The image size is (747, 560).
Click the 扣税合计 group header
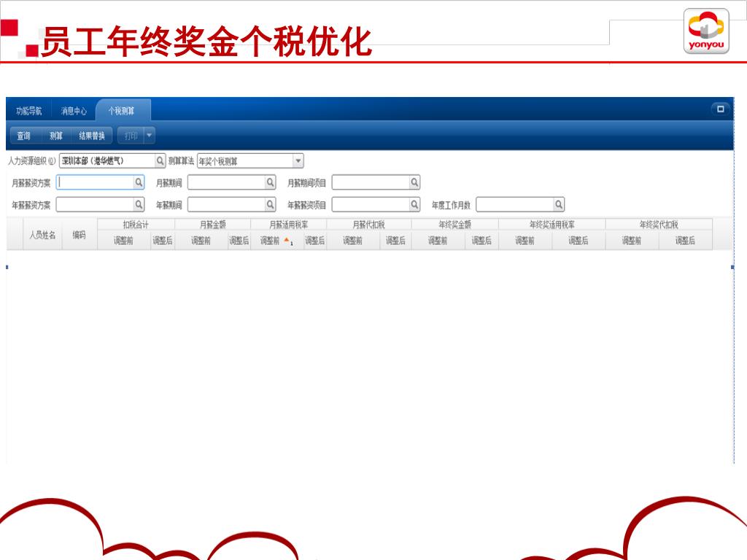(x=136, y=225)
